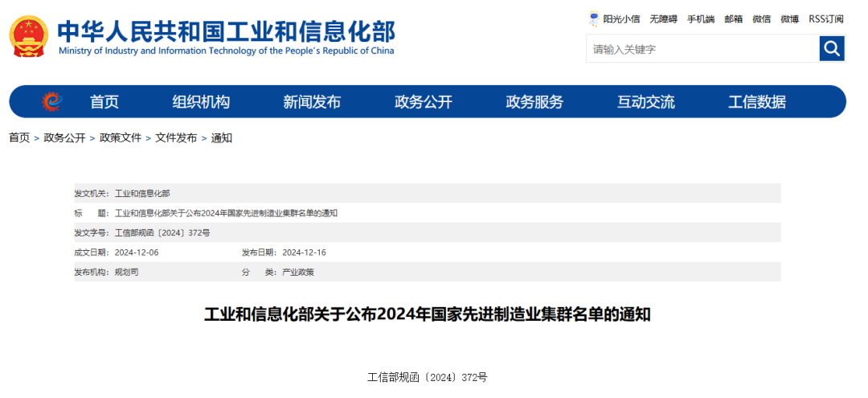Click the magnifier search icon button

pos(832,49)
